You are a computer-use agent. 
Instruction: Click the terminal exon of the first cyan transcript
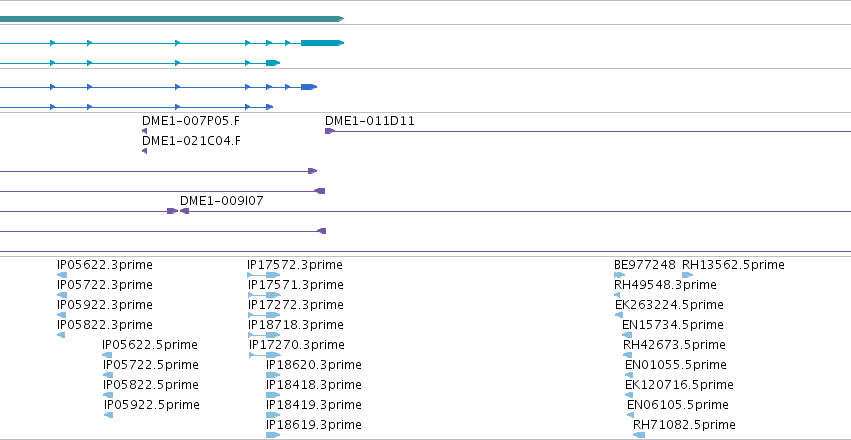tap(322, 43)
